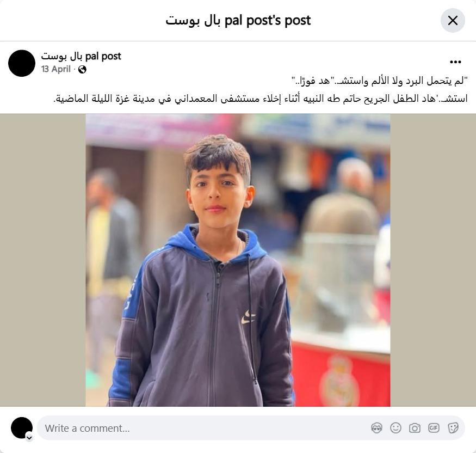Screen dimensions: 476x453
Task: Attach a photo using camera icon
Action: [415, 428]
